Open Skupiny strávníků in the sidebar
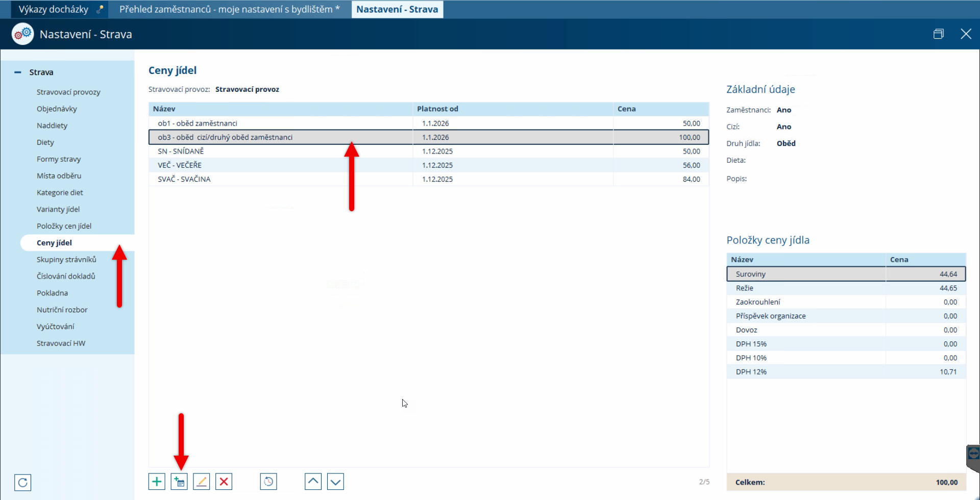Image resolution: width=980 pixels, height=500 pixels. pyautogui.click(x=66, y=259)
